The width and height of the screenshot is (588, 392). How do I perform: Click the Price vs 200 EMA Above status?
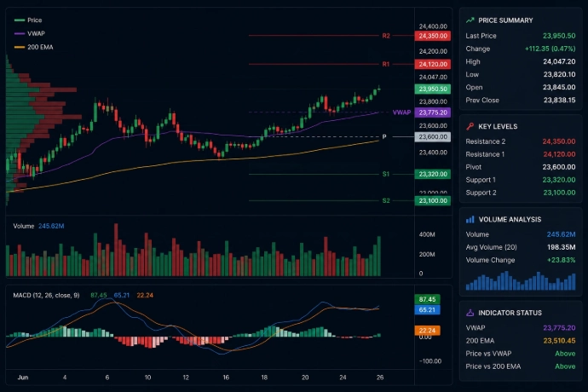(x=565, y=366)
